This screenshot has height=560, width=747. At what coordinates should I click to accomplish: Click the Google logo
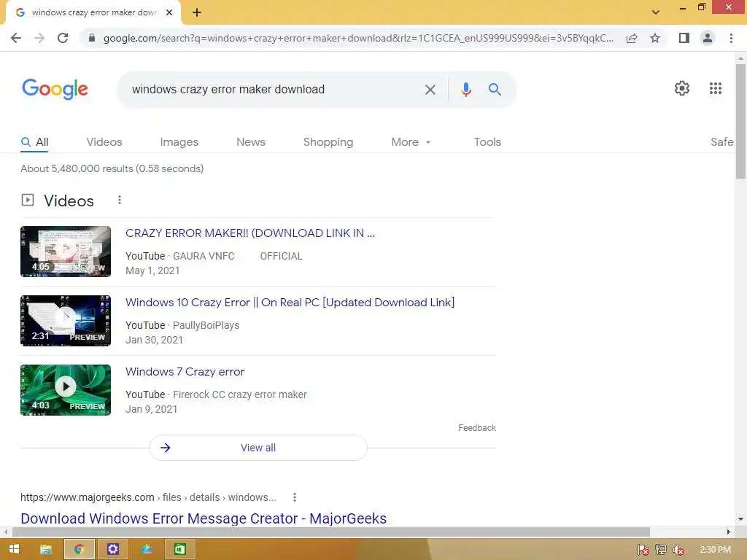click(55, 89)
